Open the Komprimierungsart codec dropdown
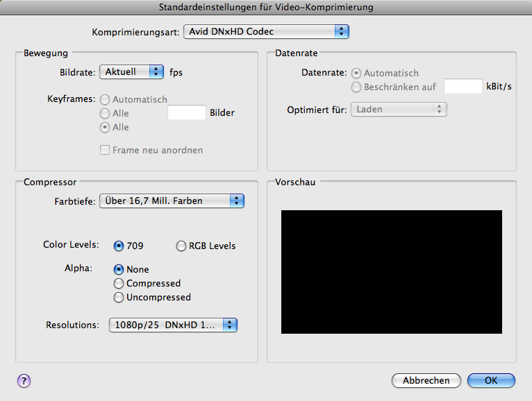The image size is (532, 401). [266, 32]
